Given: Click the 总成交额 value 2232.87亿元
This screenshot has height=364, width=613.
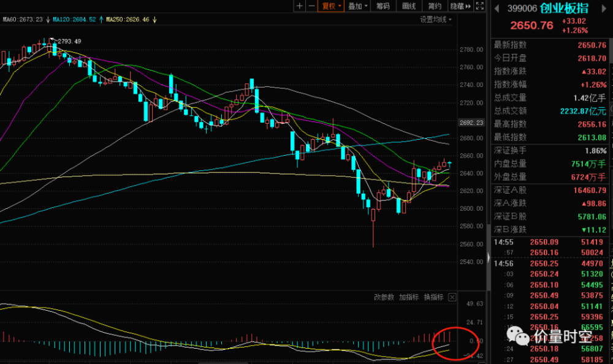Looking at the screenshot, I should (583, 111).
